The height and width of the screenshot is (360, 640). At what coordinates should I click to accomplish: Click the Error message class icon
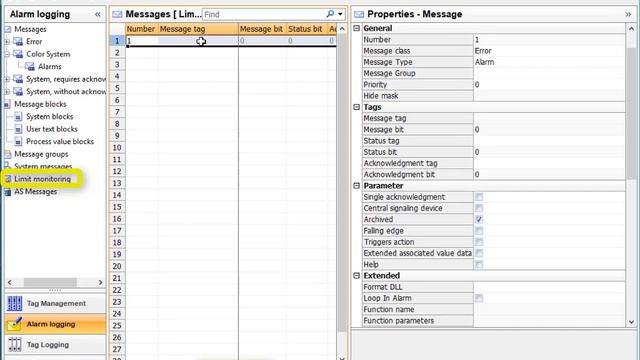coord(18,42)
